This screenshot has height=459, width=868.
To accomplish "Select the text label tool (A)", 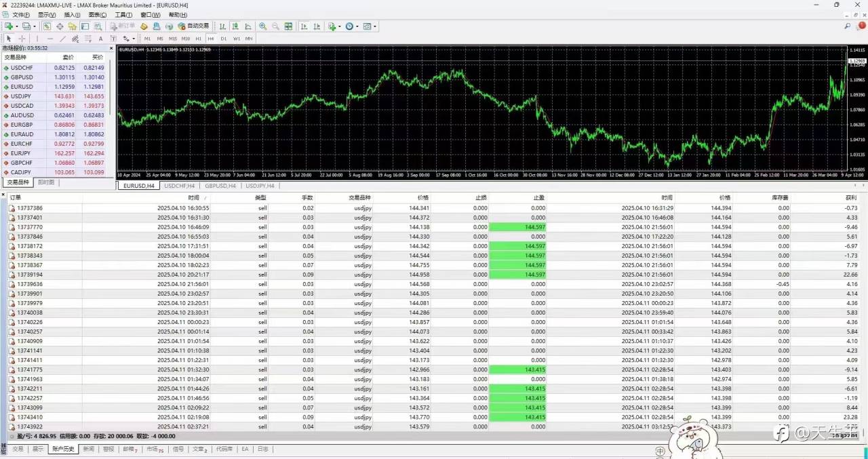I will (x=100, y=39).
